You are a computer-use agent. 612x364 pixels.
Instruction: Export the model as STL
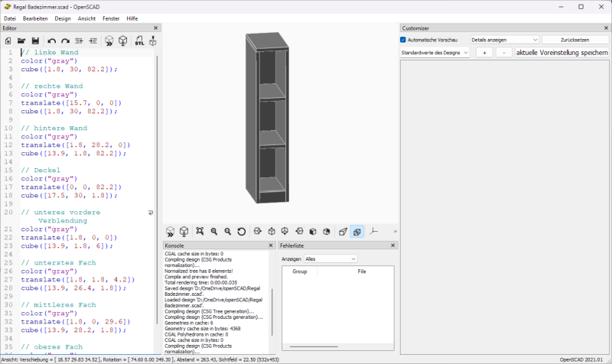coord(139,41)
